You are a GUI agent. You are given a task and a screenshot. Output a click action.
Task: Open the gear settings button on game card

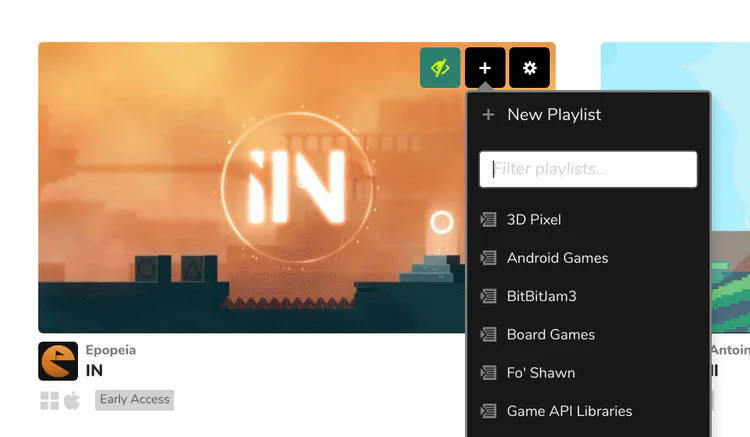[x=529, y=67]
